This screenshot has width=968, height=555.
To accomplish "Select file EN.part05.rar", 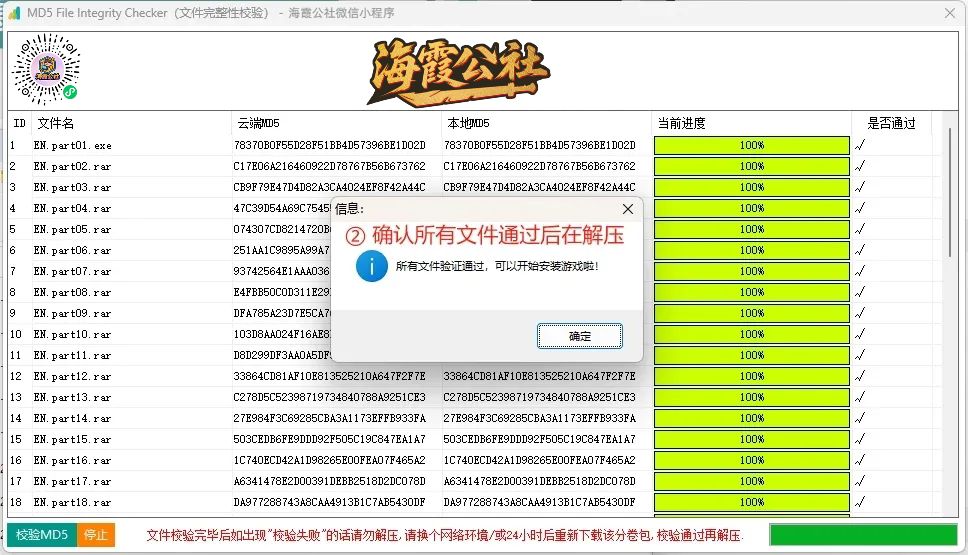I will click(73, 230).
